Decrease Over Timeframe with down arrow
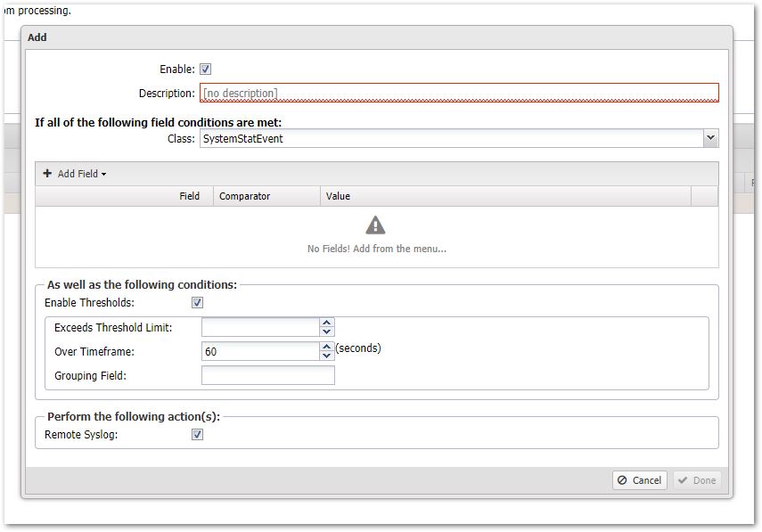 [x=327, y=356]
